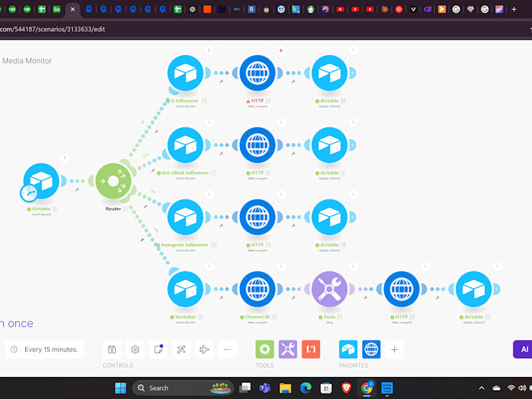Screen dimensions: 532x399
Task: Open the purple AI assistant button
Action: [523, 350]
